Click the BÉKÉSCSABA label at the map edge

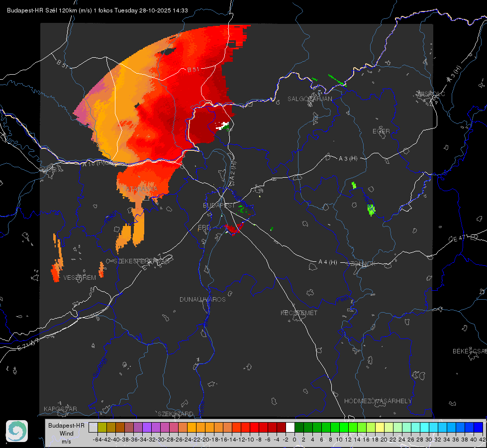pyautogui.click(x=470, y=351)
